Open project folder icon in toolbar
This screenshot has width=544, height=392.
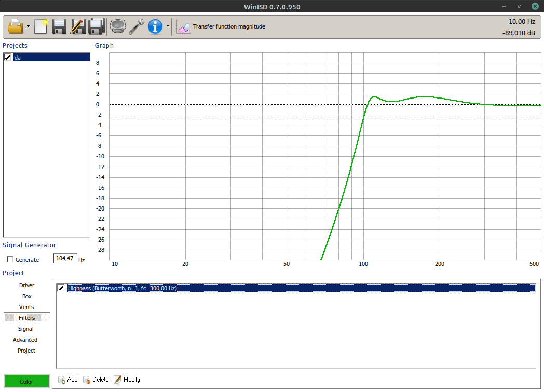coord(15,26)
